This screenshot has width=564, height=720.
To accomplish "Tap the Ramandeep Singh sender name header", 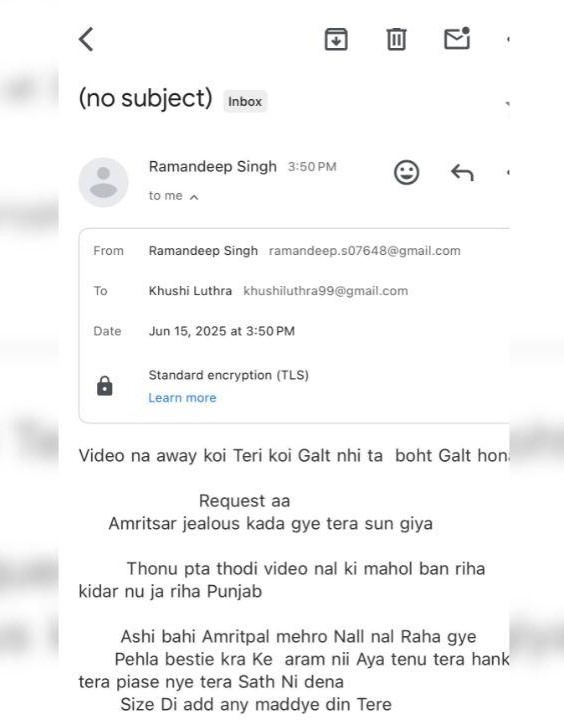I will pos(213,166).
